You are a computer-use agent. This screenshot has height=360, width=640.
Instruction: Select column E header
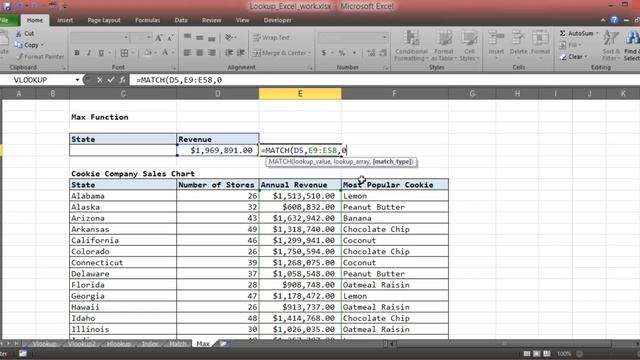click(x=300, y=93)
